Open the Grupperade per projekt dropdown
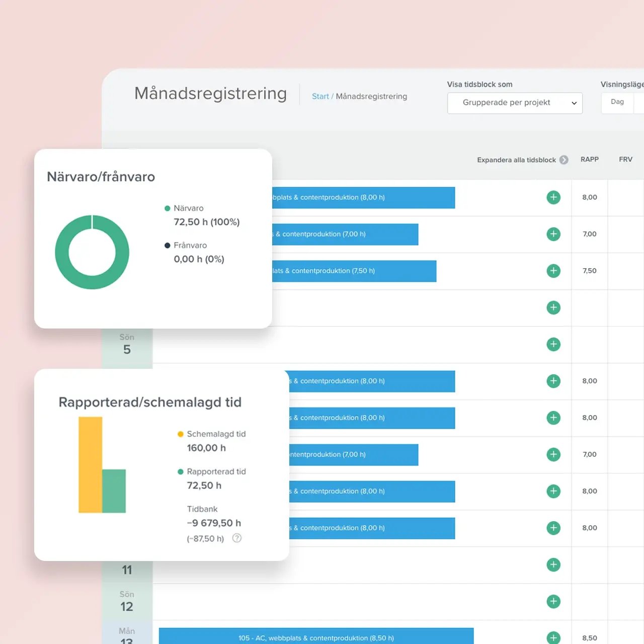Image resolution: width=644 pixels, height=644 pixels. coord(515,103)
